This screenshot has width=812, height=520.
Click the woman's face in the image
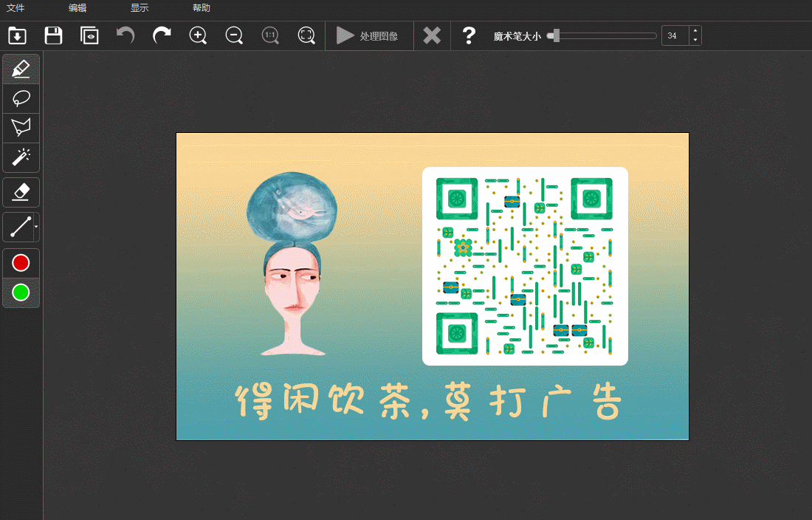[x=291, y=284]
